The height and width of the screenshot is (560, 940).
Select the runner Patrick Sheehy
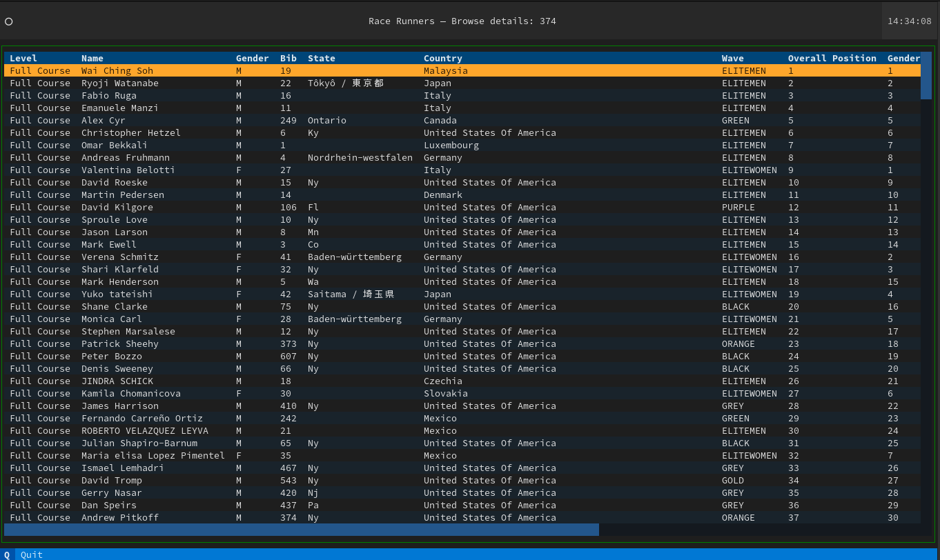[x=462, y=344]
